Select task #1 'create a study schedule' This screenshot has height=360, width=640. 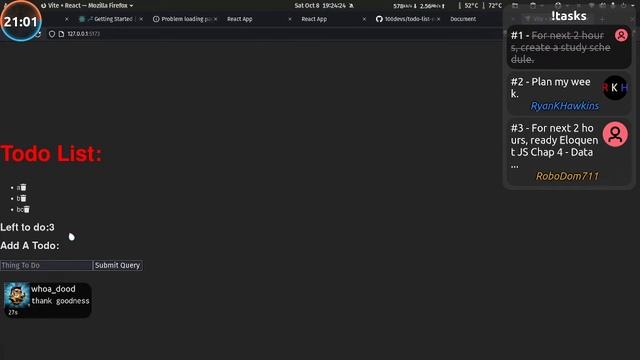tap(569, 47)
